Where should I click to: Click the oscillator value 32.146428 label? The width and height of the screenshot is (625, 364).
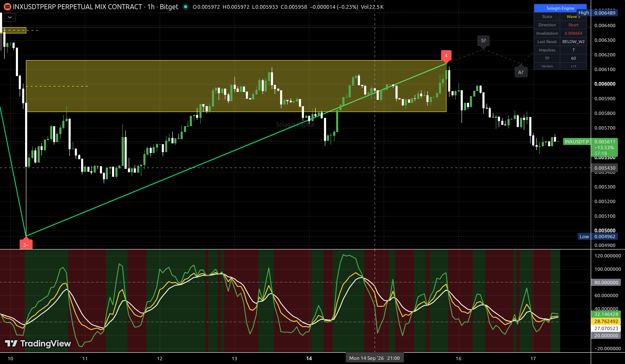pos(606,314)
